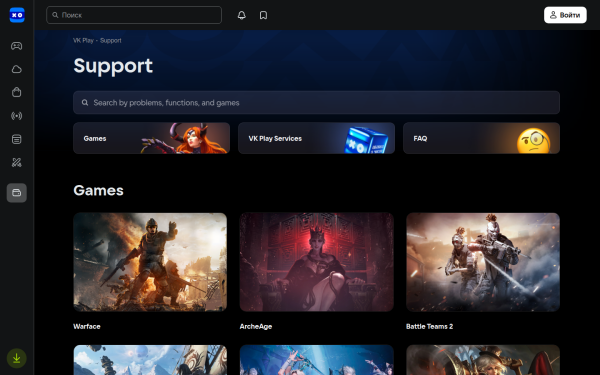600x375 pixels.
Task: Open the ArcheAge game thumbnail
Action: pos(316,262)
